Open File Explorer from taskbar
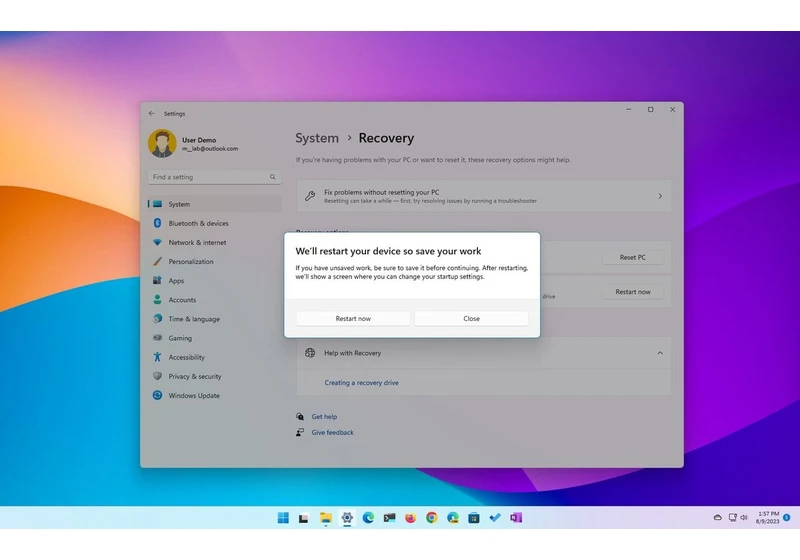The image size is (800, 560). (326, 518)
